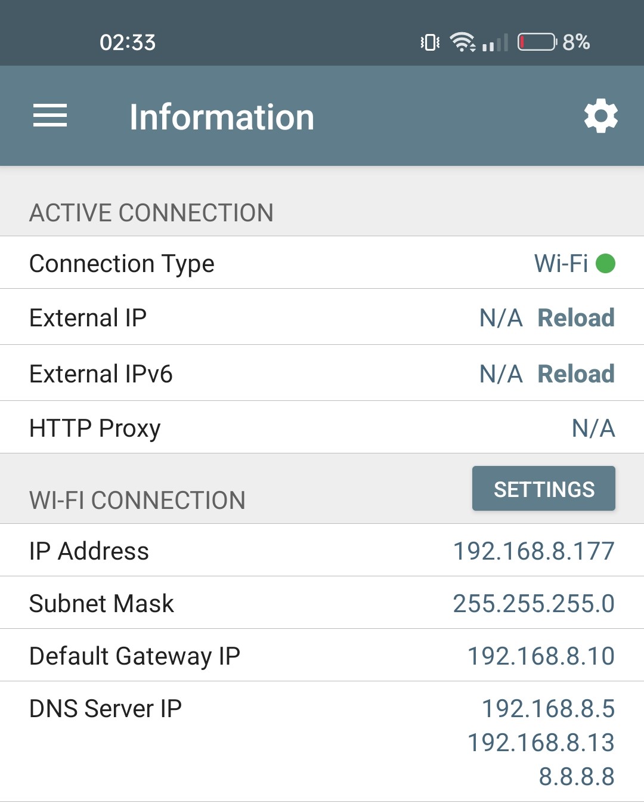Select the IP Address value 192.168.8.177

[534, 551]
